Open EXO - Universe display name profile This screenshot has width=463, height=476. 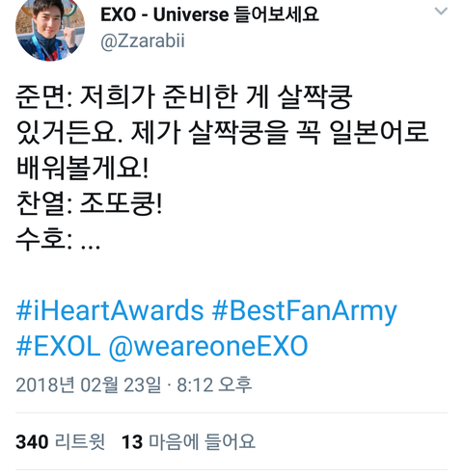click(209, 14)
